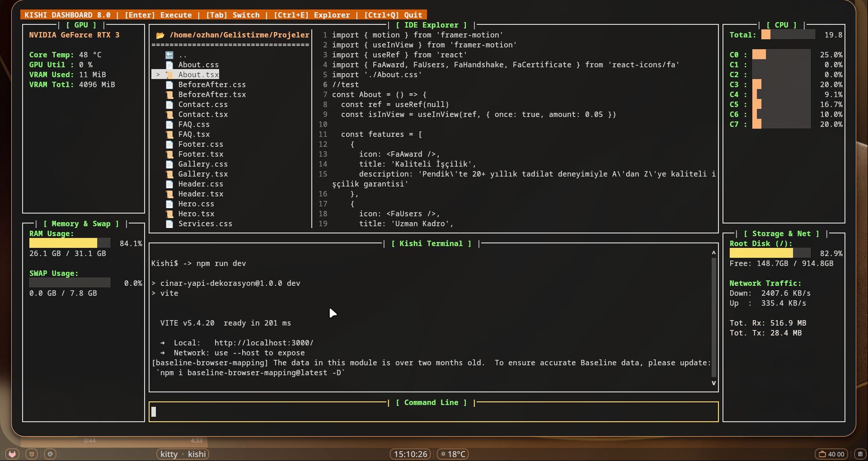Click the Header.css file icon

click(x=169, y=184)
